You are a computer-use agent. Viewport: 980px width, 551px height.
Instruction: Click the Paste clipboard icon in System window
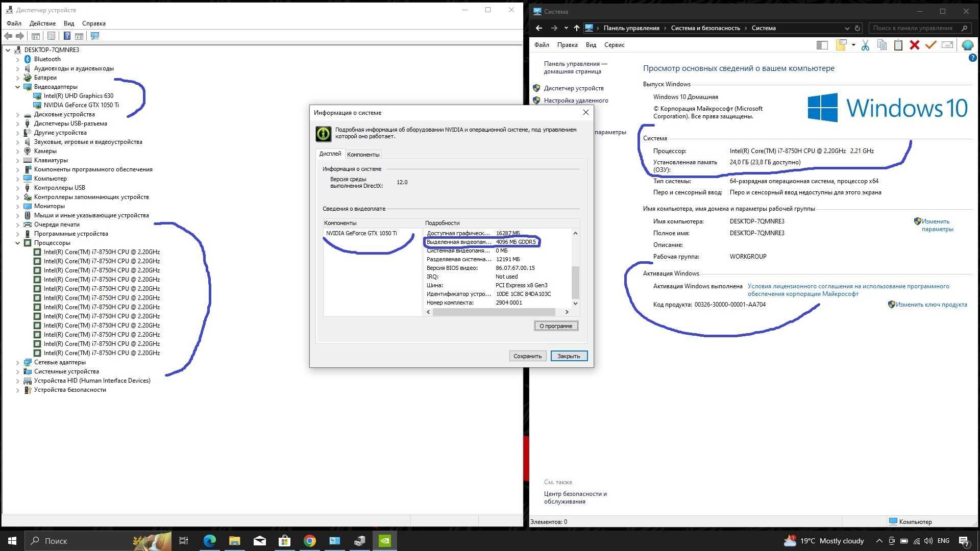898,45
